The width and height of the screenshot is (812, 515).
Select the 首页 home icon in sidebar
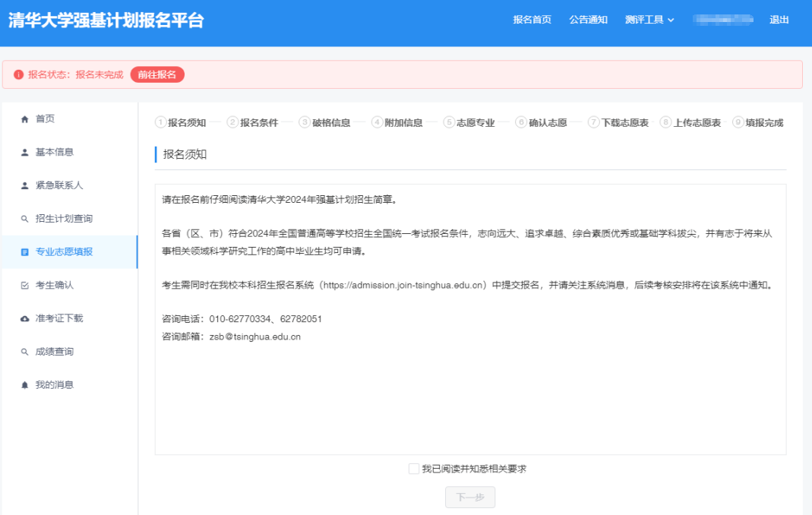coord(24,118)
